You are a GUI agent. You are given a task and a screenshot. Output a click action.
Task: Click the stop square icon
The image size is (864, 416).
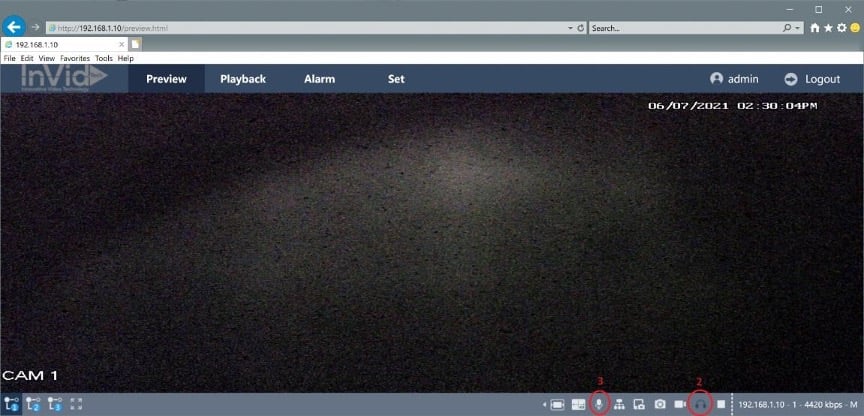(720, 404)
